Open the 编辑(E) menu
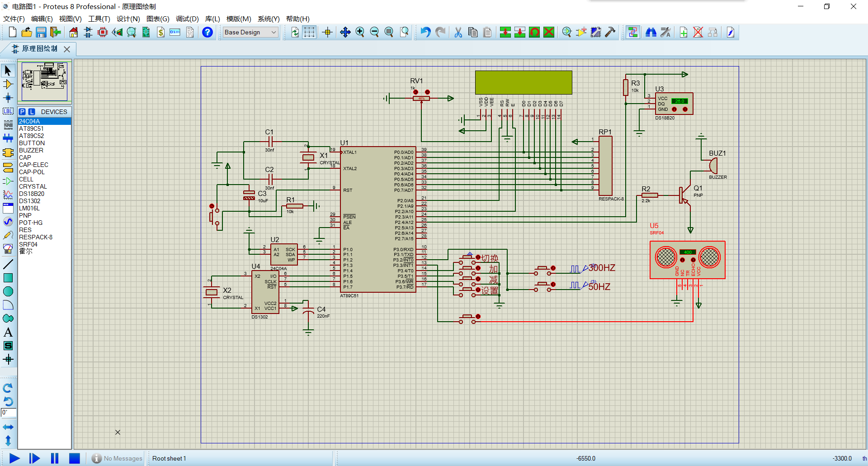This screenshot has height=466, width=868. pyautogui.click(x=42, y=19)
